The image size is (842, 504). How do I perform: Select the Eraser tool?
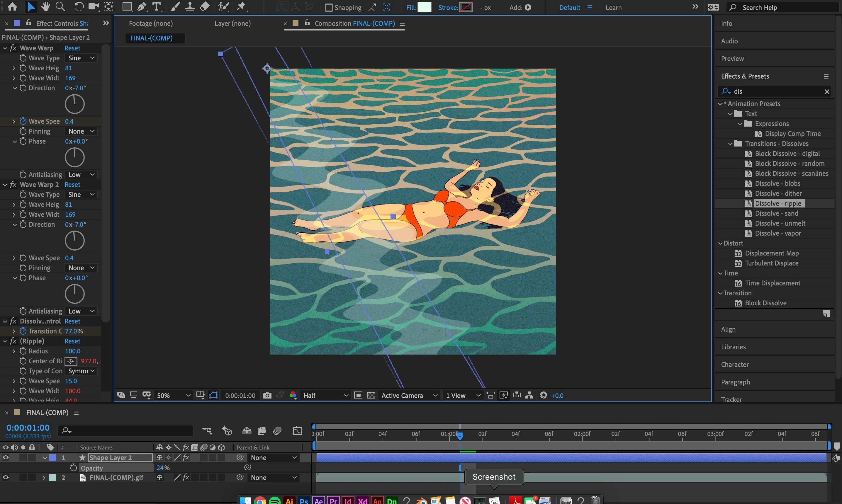[205, 6]
